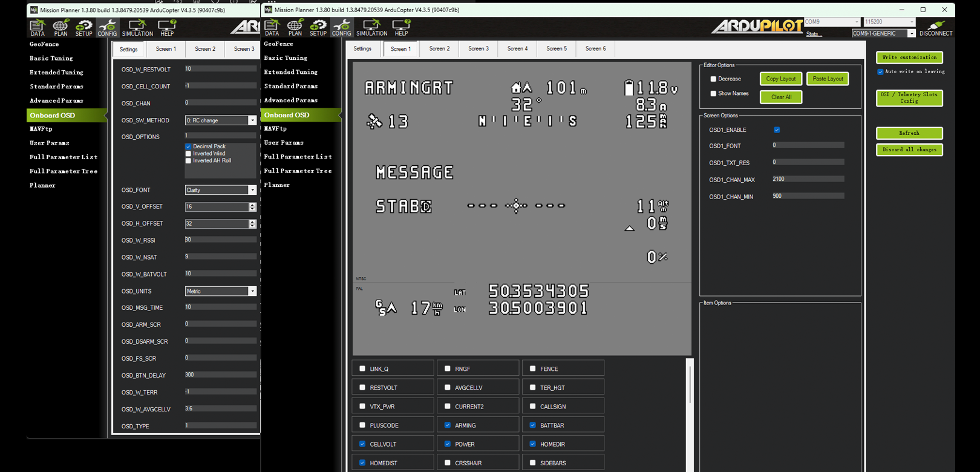Open the PLAN screen in the back window

pyautogui.click(x=60, y=28)
